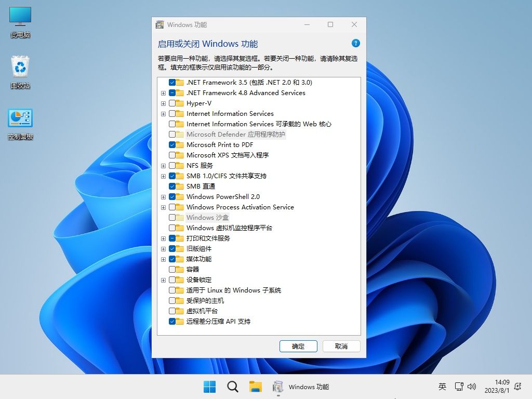Open the clock showing 14:09 2023/8/1

click(x=497, y=387)
